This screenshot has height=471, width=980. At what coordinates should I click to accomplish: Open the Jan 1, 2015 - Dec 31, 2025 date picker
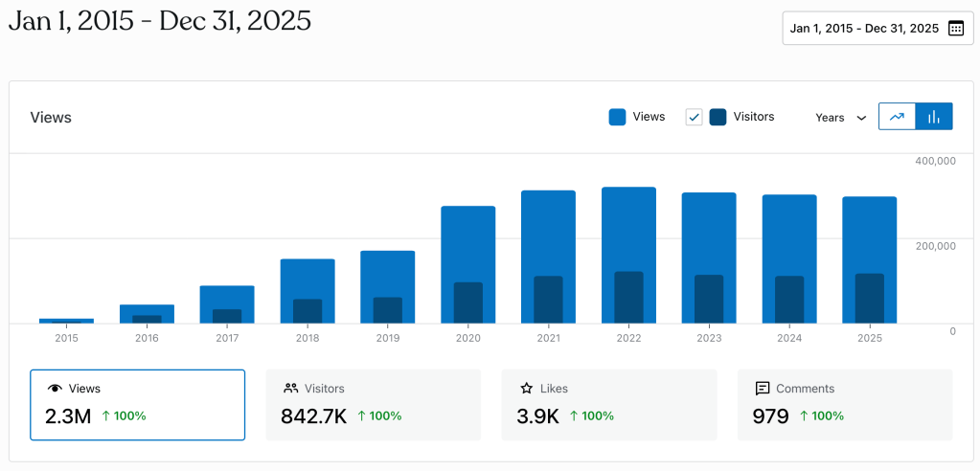pyautogui.click(x=877, y=29)
